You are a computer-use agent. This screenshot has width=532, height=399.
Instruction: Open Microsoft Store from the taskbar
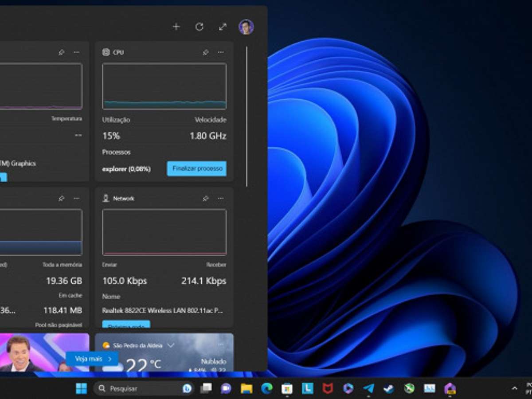(x=287, y=389)
